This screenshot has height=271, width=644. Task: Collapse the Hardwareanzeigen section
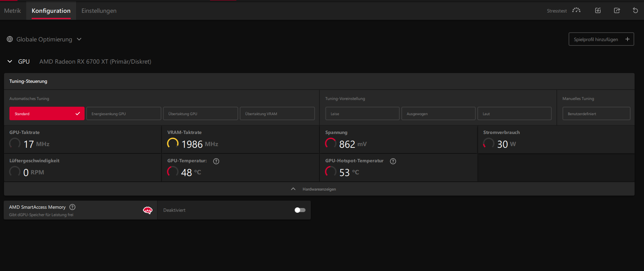pyautogui.click(x=319, y=189)
